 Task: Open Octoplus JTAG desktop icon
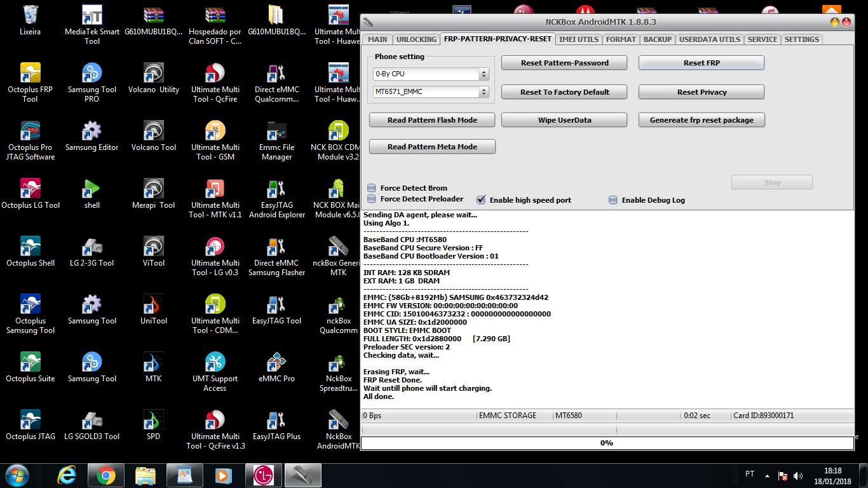[x=30, y=424]
